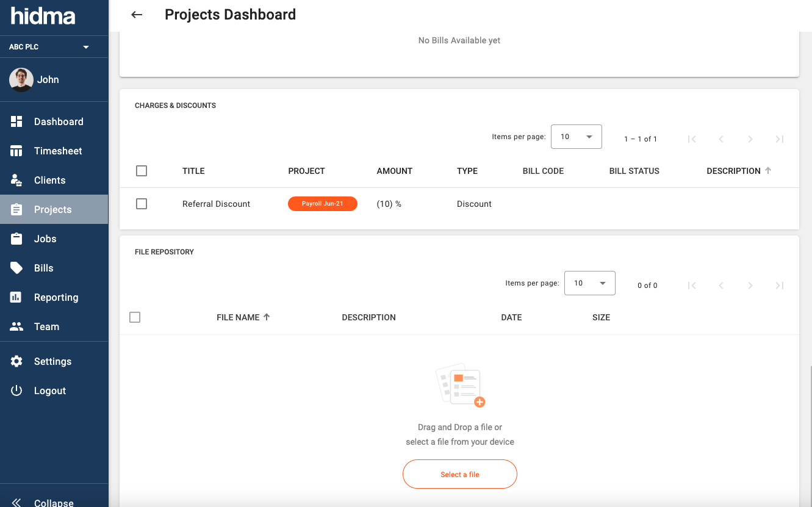812x507 pixels.
Task: Click the Logout power icon
Action: tap(16, 390)
